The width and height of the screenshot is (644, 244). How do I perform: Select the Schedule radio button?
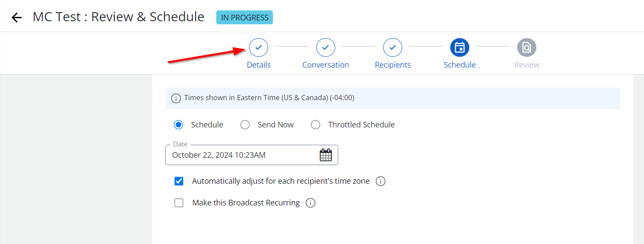coord(179,125)
